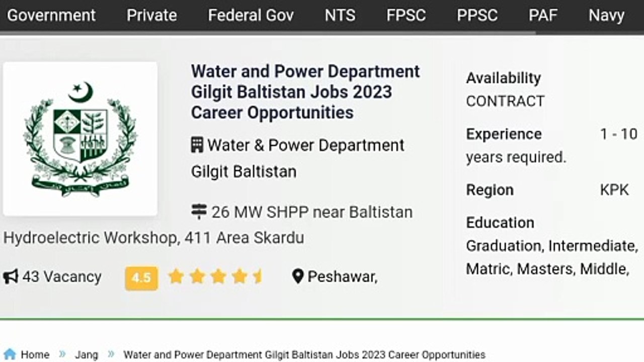644x362 pixels.
Task: Open the Government section in the navigation
Action: [51, 16]
